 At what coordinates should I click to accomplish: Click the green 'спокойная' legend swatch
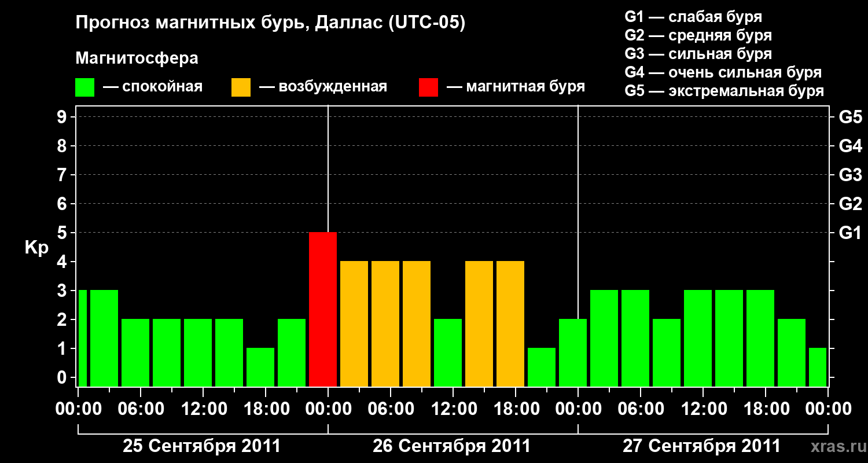[85, 87]
